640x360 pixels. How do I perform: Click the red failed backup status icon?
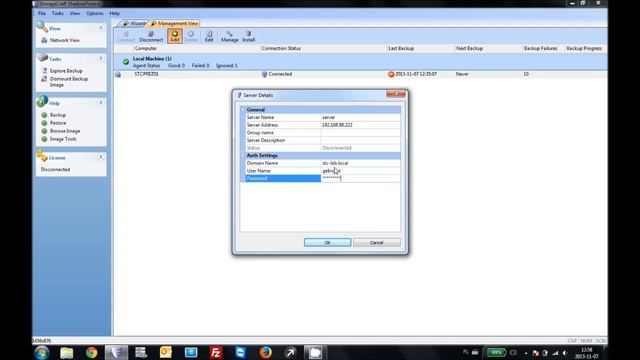pyautogui.click(x=391, y=74)
